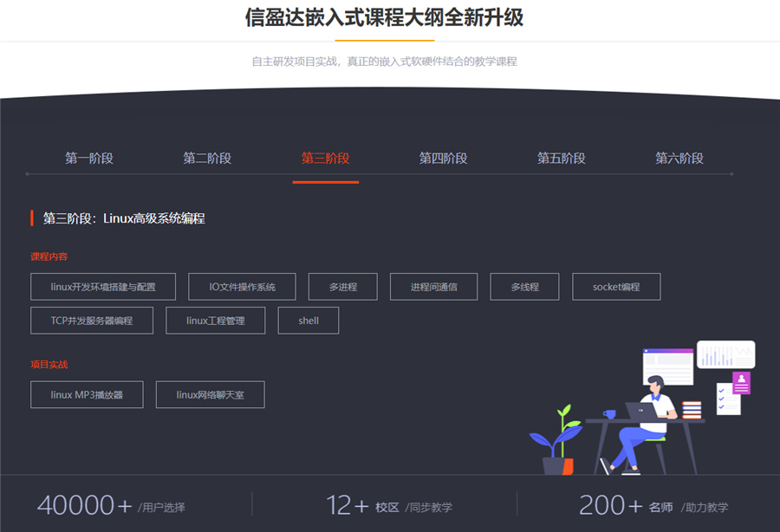View the 第五阶段 curriculum tab
Viewport: 780px width, 532px height.
click(x=561, y=159)
